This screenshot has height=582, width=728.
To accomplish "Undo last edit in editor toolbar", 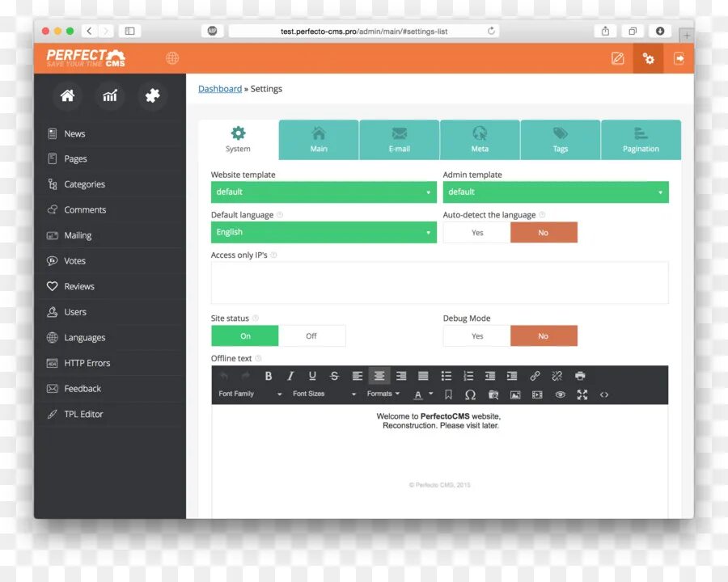I will (224, 376).
